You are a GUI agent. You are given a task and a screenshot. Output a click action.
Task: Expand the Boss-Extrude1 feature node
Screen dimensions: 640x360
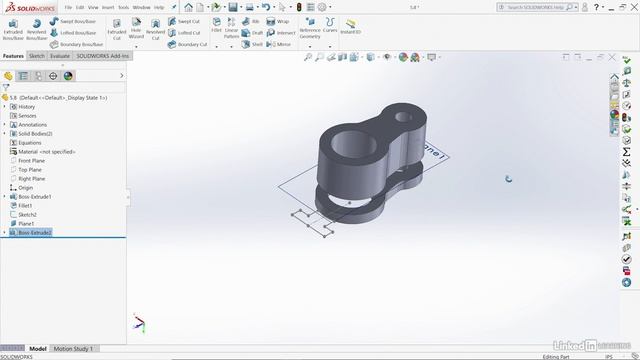click(x=4, y=196)
